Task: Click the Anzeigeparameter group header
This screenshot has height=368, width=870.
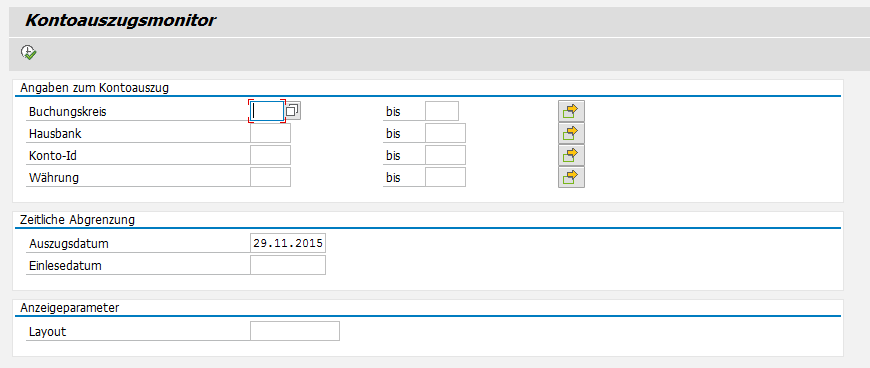Action: [69, 307]
